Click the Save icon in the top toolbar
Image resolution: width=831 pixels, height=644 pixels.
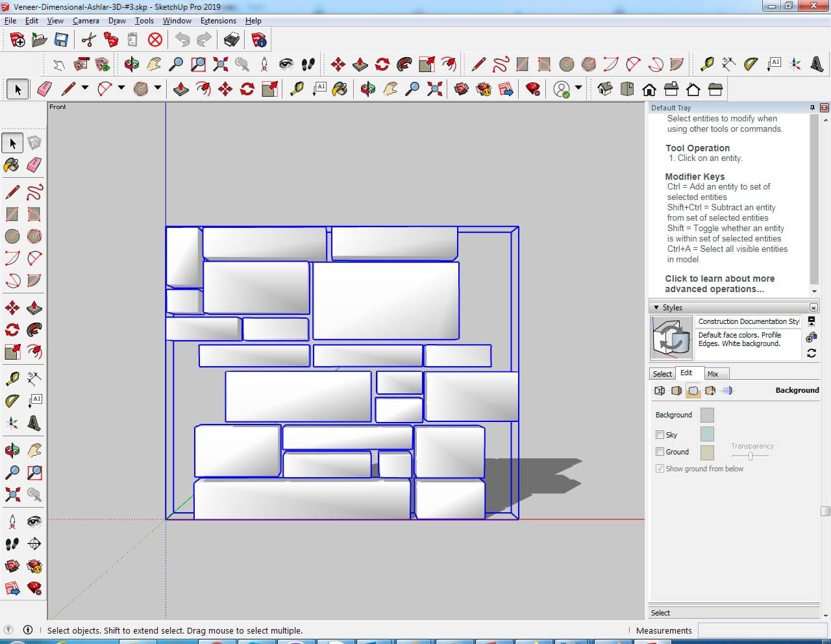click(61, 40)
